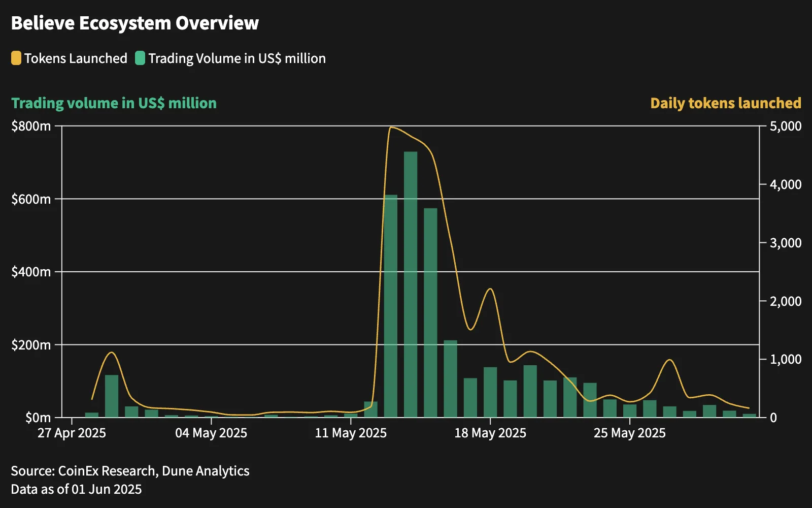Select the 27 Apr 2025 axis label
Screen dimensions: 812x508
pos(72,433)
